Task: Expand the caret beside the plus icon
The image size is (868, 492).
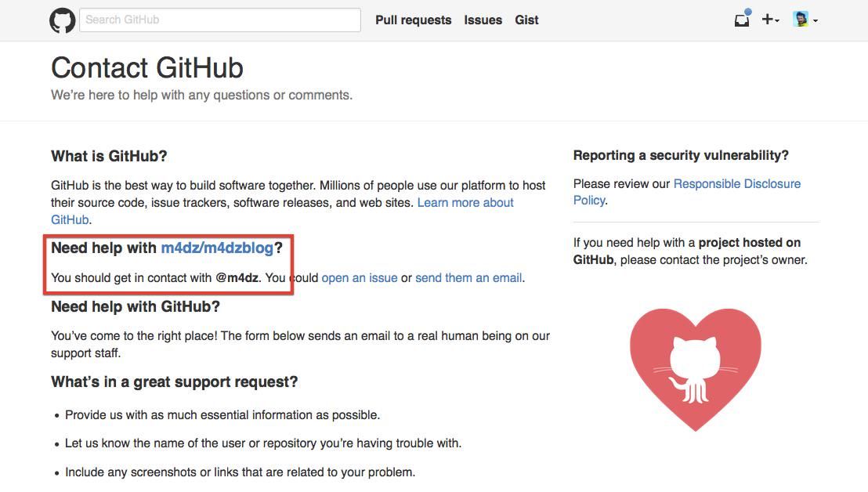Action: [777, 21]
